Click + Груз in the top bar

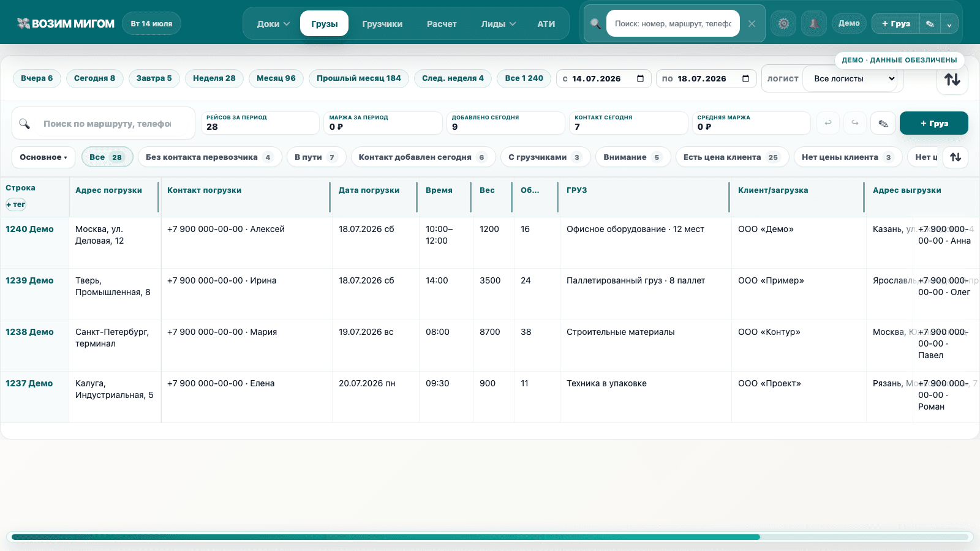[x=896, y=24]
